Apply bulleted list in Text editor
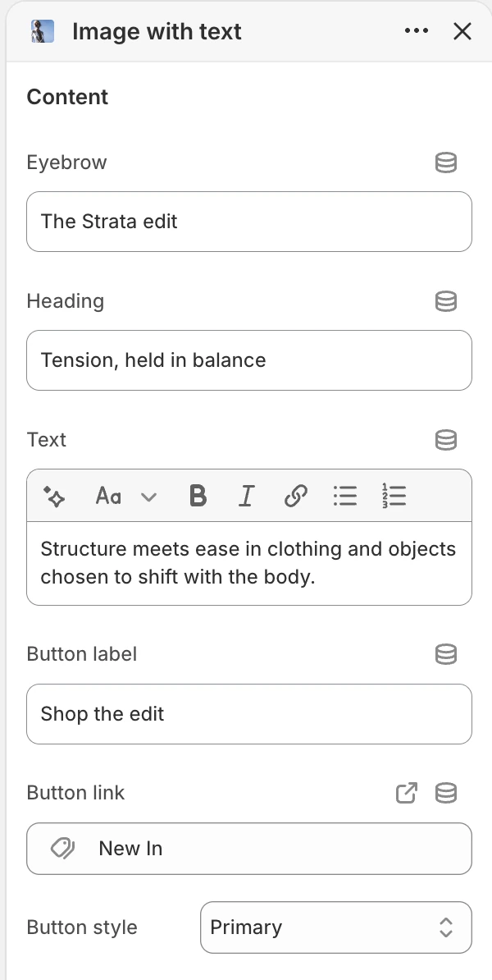The width and height of the screenshot is (492, 980). [344, 497]
